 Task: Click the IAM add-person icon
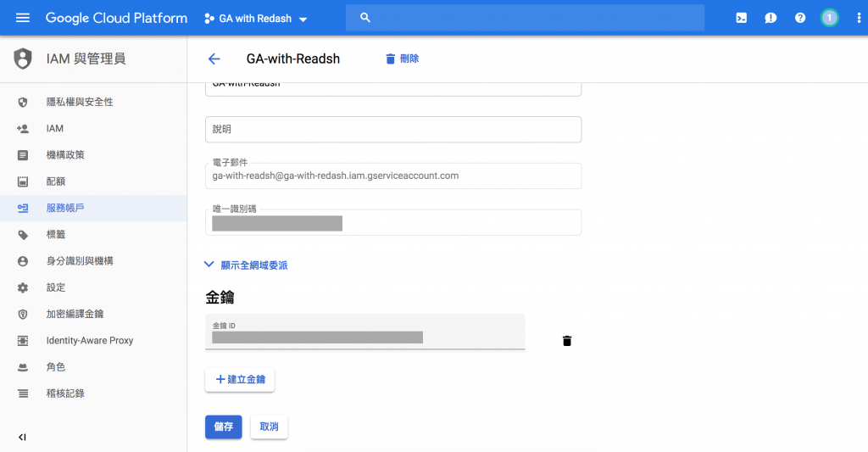tap(23, 129)
